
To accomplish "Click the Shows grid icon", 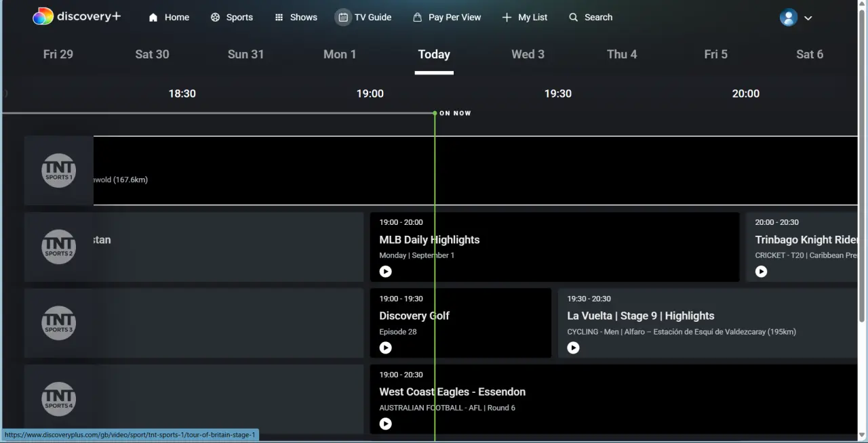I will pos(279,18).
